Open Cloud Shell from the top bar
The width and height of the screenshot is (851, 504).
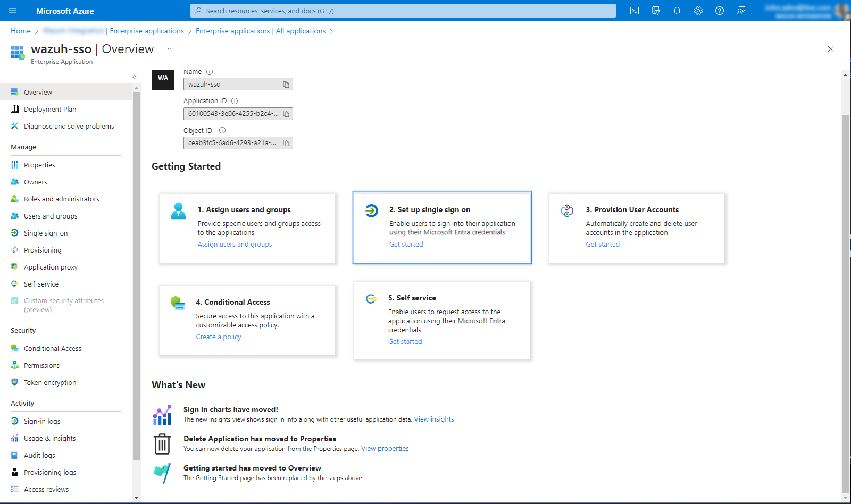pos(635,11)
